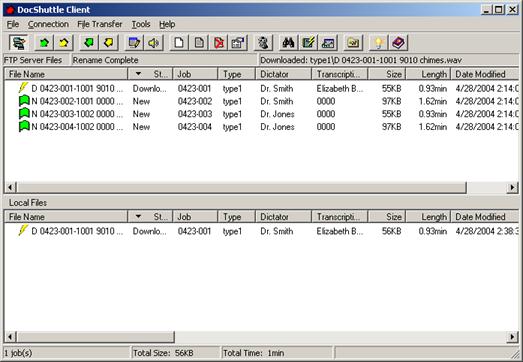Click the lightning icon in Local Files row
The height and width of the screenshot is (362, 523).
pos(23,230)
